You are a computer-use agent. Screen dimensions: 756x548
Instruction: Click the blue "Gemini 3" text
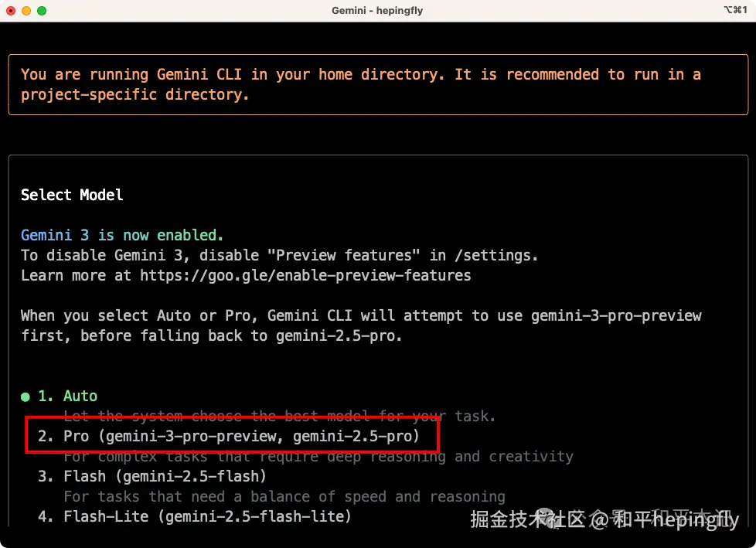(x=55, y=235)
